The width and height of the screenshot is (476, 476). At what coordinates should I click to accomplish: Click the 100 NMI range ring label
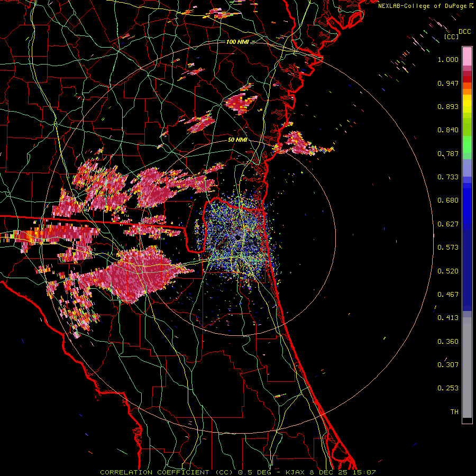pyautogui.click(x=237, y=42)
